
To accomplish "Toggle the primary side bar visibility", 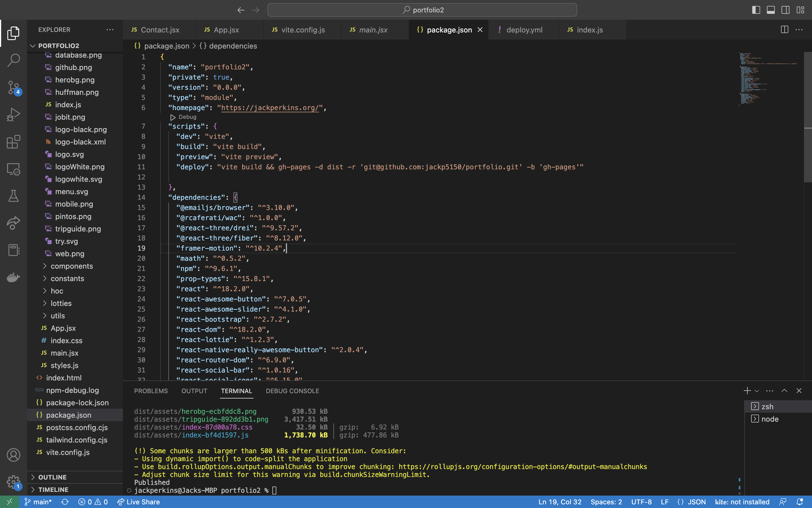I will (x=756, y=10).
